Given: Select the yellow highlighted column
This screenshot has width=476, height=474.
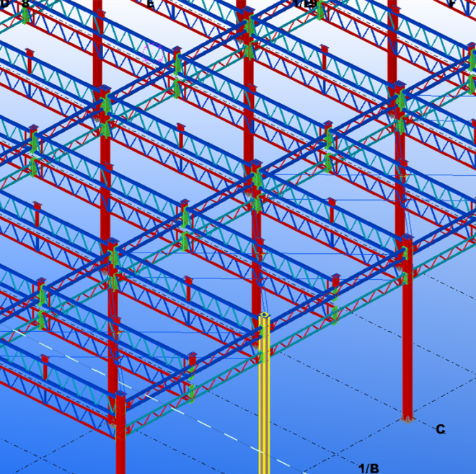Looking at the screenshot, I should coord(264,395).
